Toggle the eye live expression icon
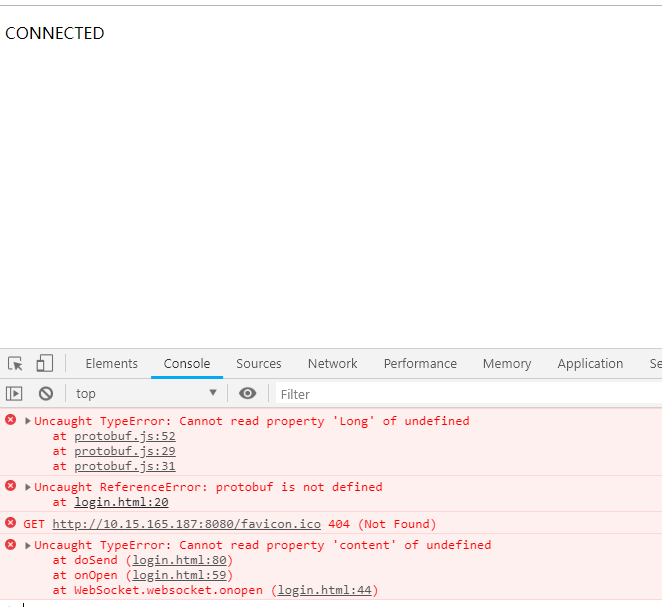This screenshot has height=607, width=662. [248, 394]
